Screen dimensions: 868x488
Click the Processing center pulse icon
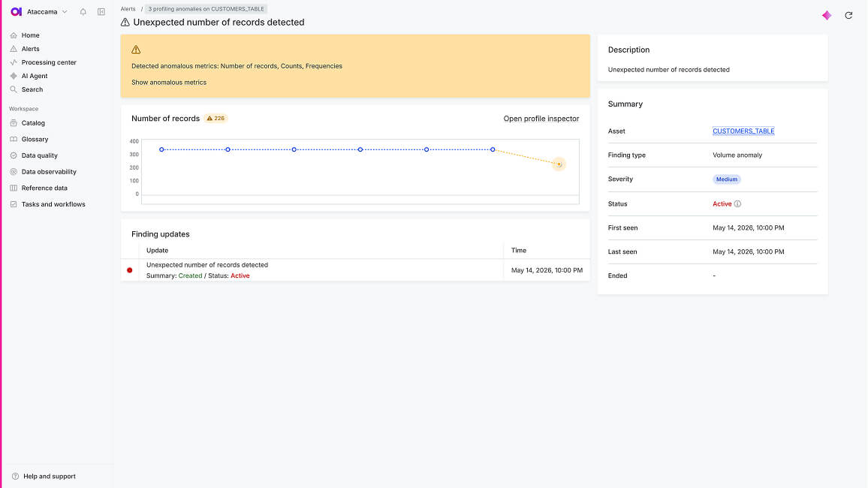14,62
